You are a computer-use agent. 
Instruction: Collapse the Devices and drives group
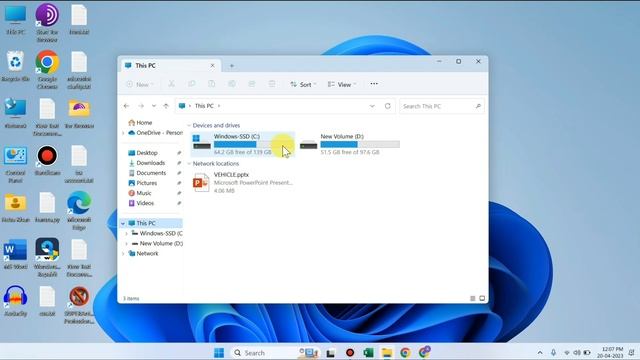click(x=189, y=125)
